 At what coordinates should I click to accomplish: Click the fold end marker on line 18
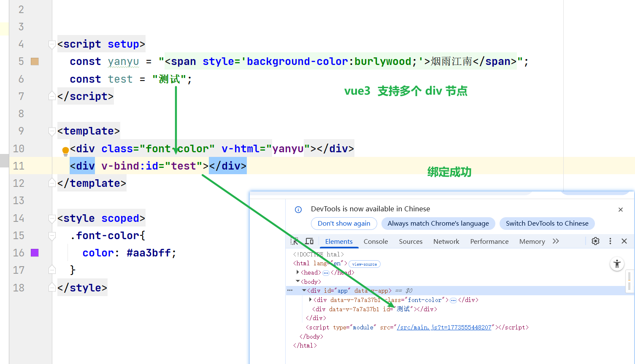tap(52, 287)
